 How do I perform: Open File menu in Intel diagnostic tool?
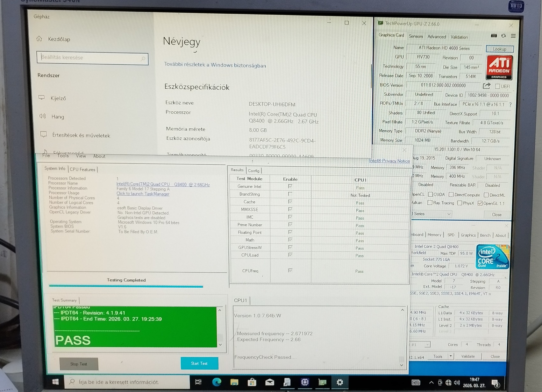[46, 156]
